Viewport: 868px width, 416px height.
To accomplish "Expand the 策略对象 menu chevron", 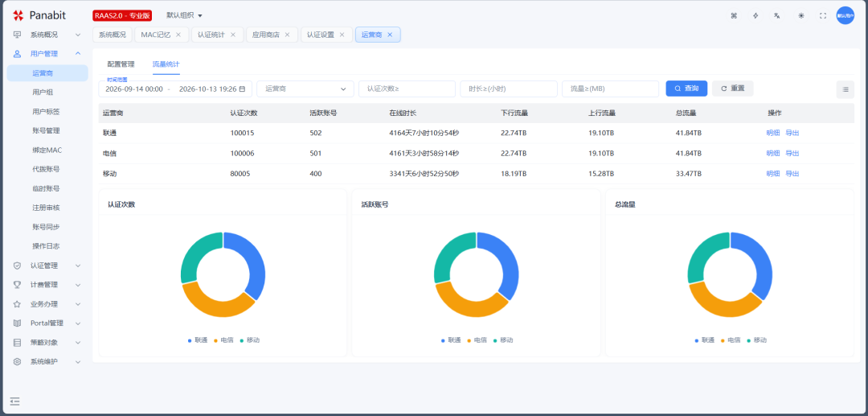I will (x=78, y=342).
